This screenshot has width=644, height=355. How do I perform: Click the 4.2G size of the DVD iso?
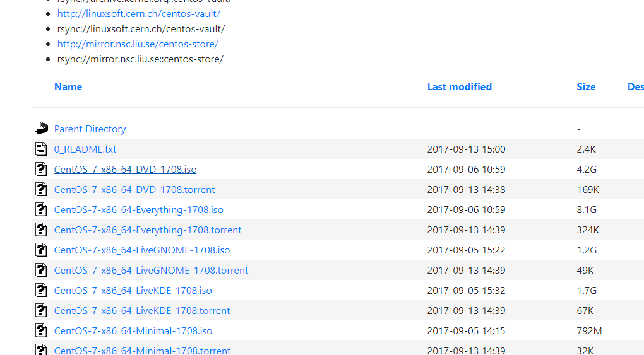click(587, 169)
